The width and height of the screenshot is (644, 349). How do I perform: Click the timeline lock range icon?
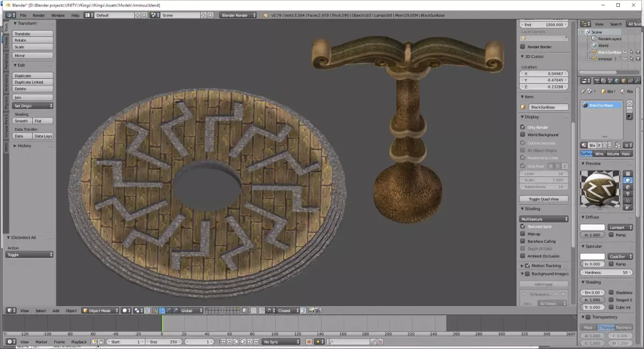click(101, 341)
